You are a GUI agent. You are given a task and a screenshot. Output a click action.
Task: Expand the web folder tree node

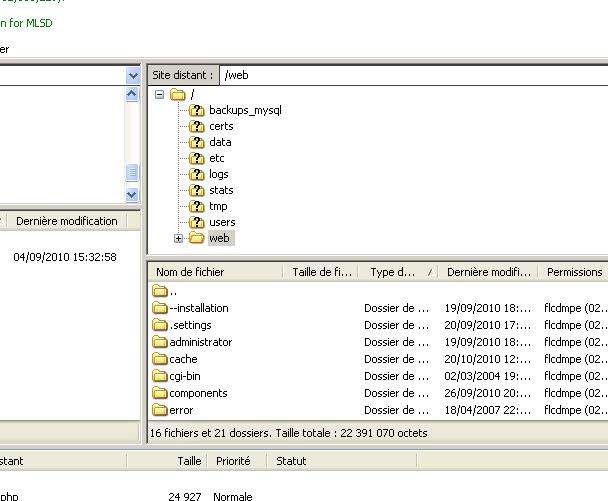pyautogui.click(x=178, y=238)
